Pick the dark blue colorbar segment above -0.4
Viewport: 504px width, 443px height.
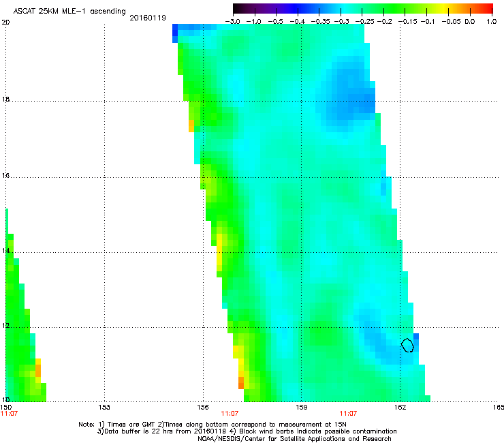pyautogui.click(x=298, y=9)
